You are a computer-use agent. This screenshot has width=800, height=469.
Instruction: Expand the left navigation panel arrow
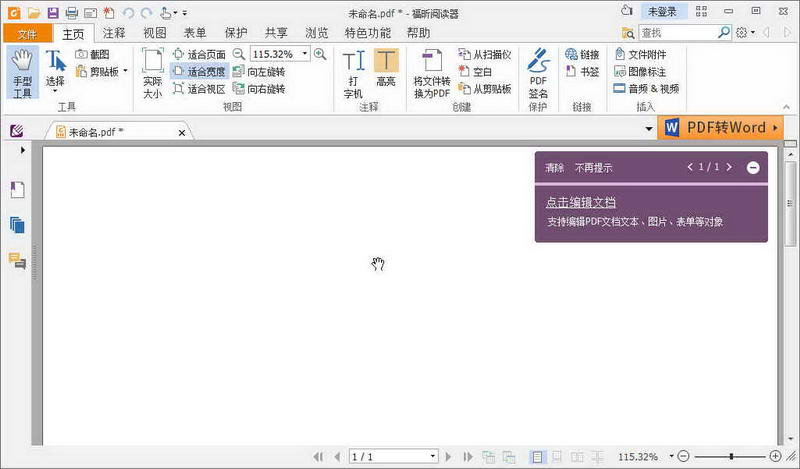22,150
